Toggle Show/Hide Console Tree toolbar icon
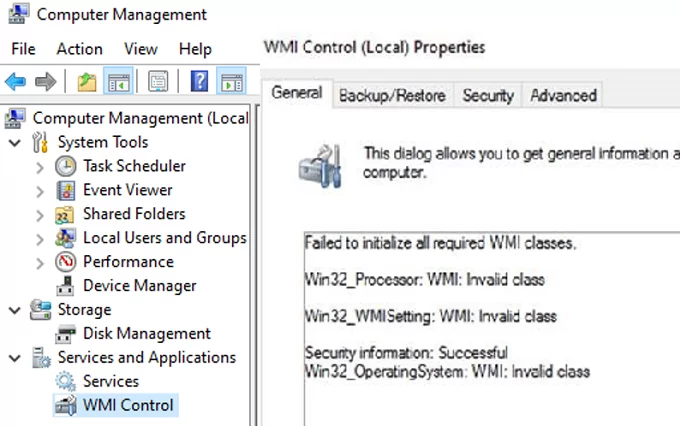Image resolution: width=680 pixels, height=426 pixels. point(119,81)
